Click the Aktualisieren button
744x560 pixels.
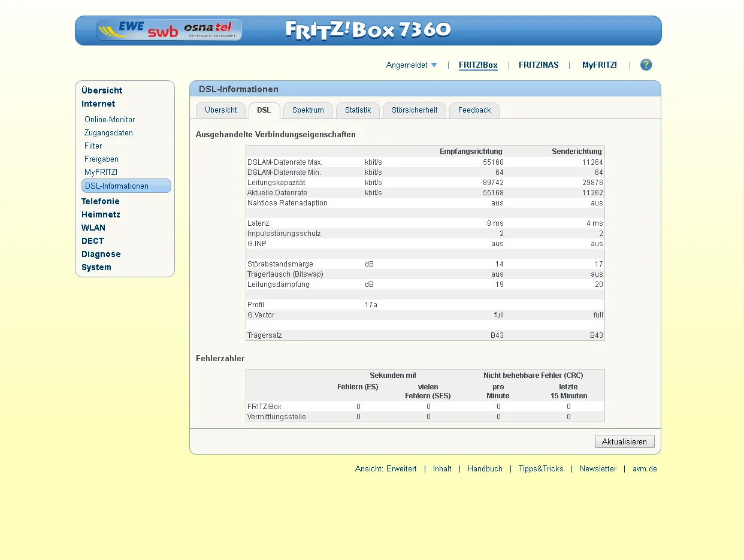[x=624, y=441]
